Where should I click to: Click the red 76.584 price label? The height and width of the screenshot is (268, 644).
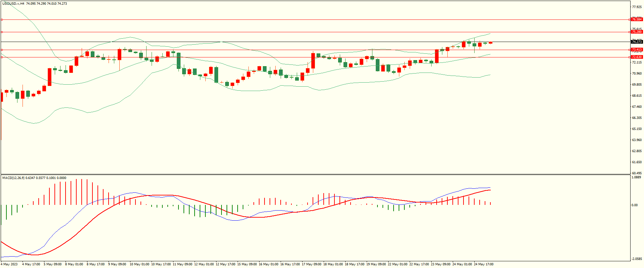pos(637,19)
